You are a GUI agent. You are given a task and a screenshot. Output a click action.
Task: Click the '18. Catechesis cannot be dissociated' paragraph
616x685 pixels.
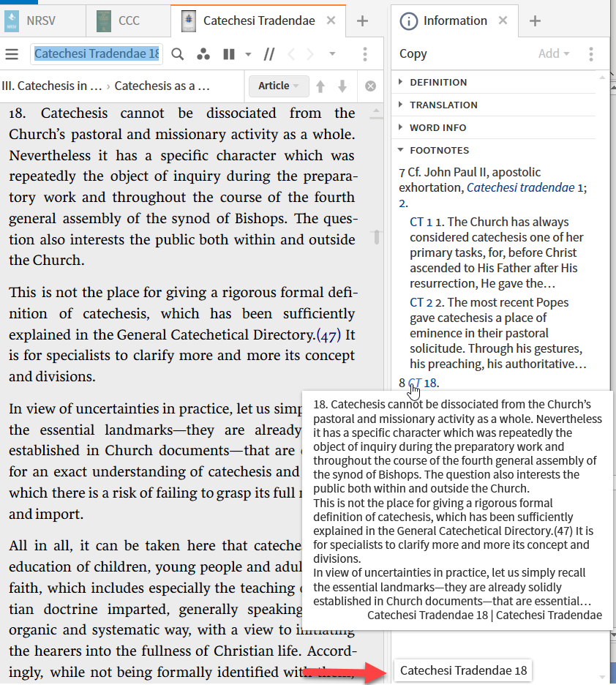tap(181, 187)
